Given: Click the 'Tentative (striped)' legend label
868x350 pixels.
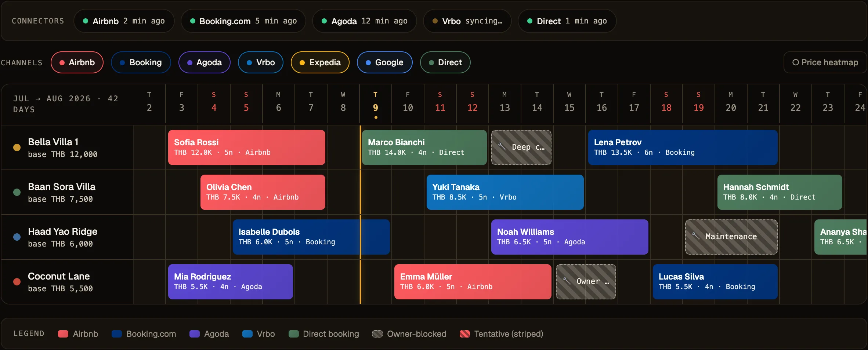Looking at the screenshot, I should click(509, 334).
